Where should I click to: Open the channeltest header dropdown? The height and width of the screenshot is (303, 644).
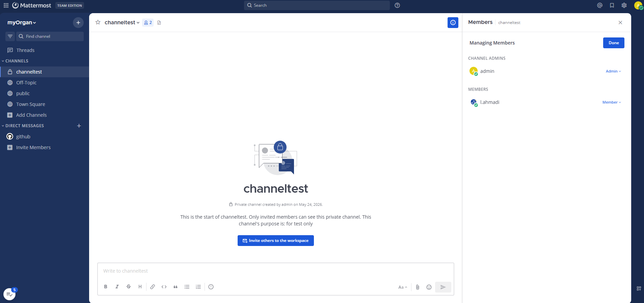[x=122, y=23]
